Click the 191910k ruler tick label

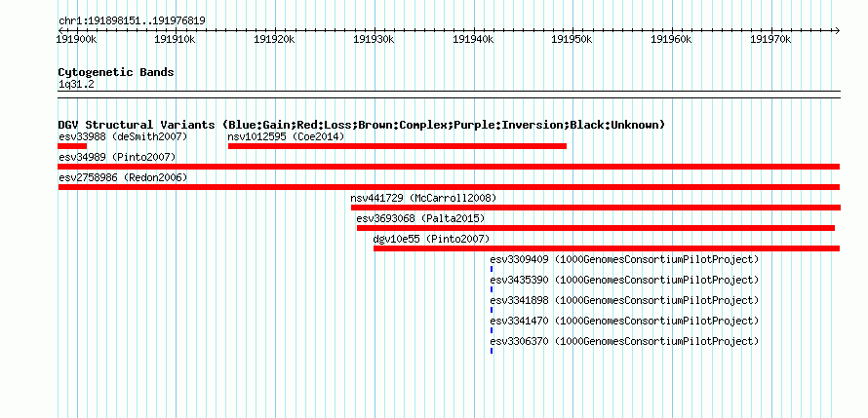[x=175, y=40]
